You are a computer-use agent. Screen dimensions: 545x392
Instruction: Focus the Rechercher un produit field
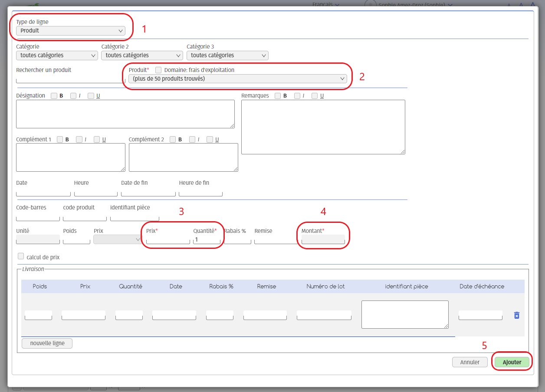tap(70, 78)
